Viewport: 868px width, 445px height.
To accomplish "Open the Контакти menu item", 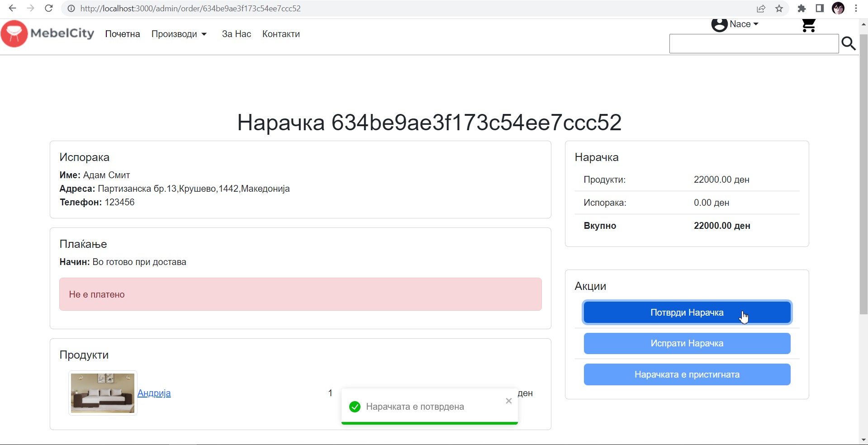I will [281, 34].
